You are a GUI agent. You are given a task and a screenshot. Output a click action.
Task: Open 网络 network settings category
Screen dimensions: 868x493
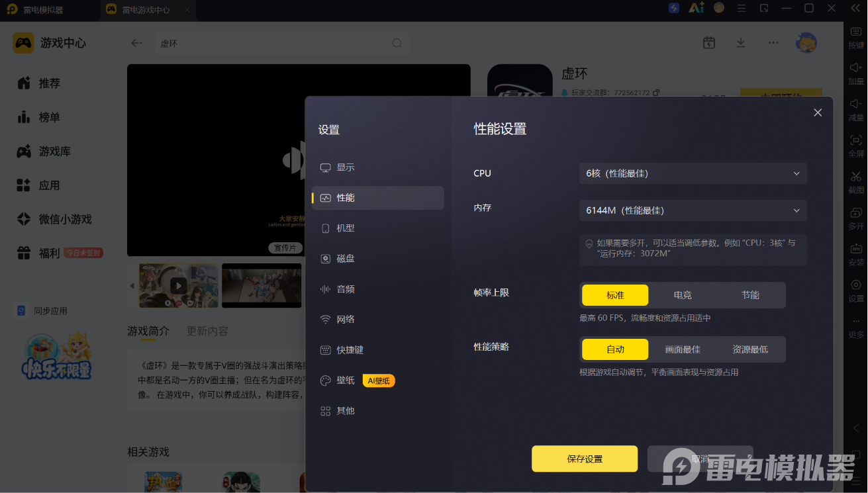tap(378, 320)
